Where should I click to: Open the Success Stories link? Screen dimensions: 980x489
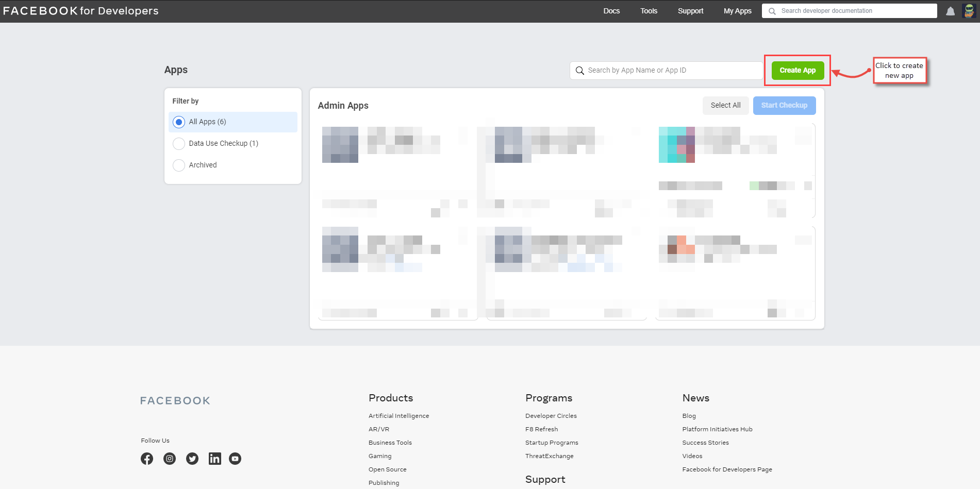(x=706, y=443)
